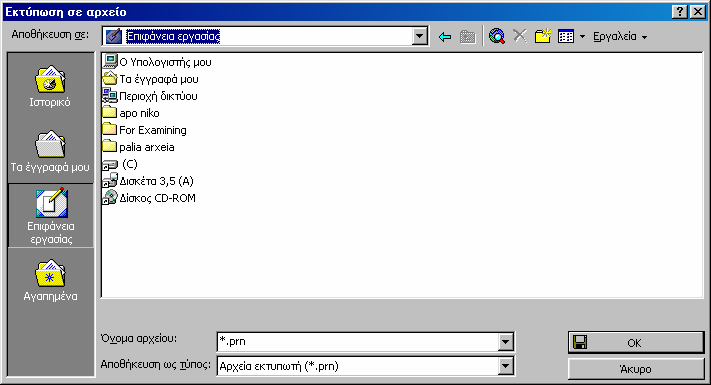Viewport: 711px width, 385px height.
Task: Click the floppy drive icon in list
Action: [x=110, y=180]
